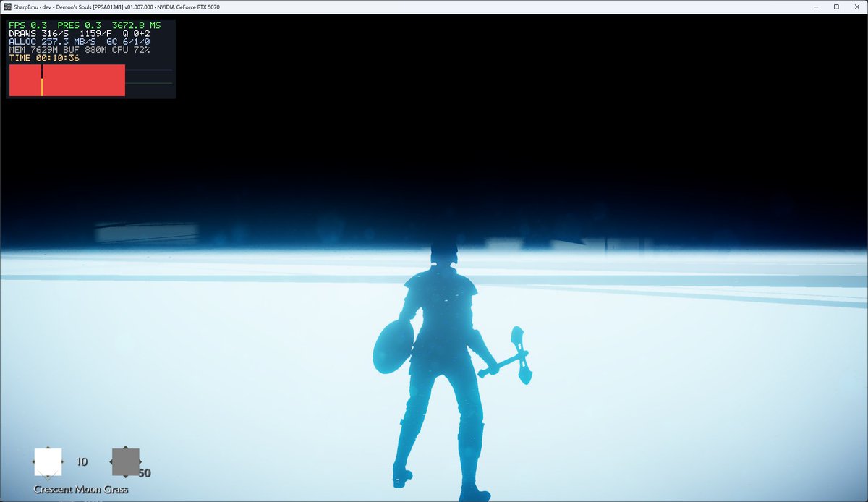Close the SharpEmu window
868x502 pixels.
coord(856,7)
